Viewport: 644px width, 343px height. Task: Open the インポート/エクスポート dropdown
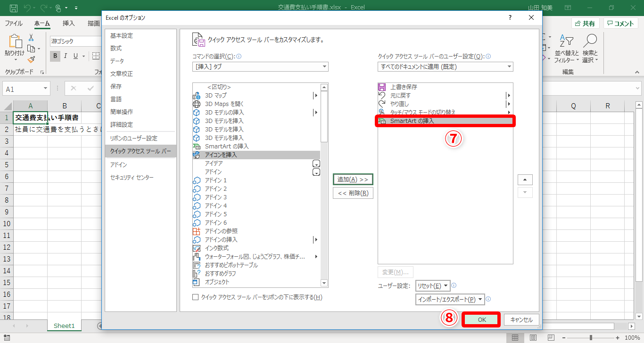450,299
